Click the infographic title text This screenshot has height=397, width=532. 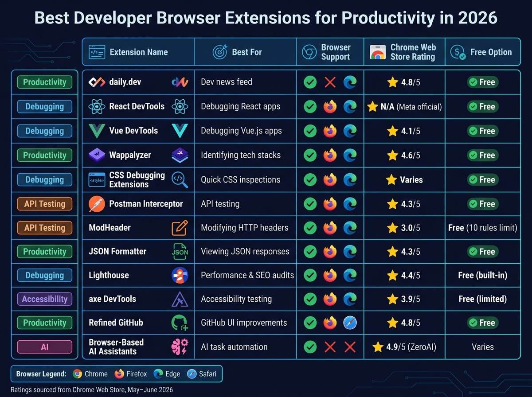click(266, 18)
